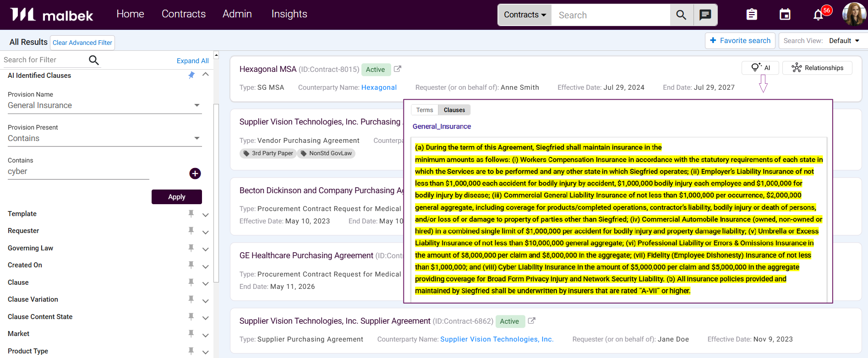Viewport: 868px width, 358px height.
Task: Select the Clauses tab
Action: pyautogui.click(x=454, y=110)
